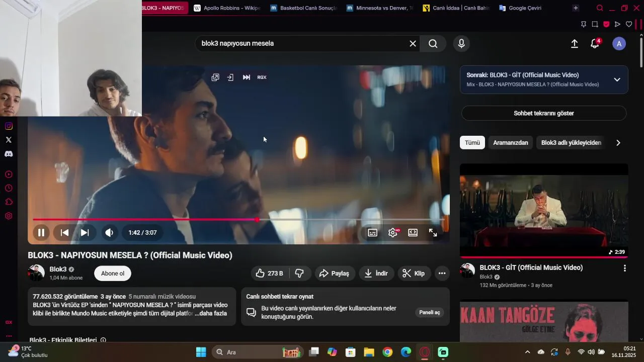Image resolution: width=644 pixels, height=362 pixels.
Task: Switch to 'Canlı İddaa' browser tab
Action: pyautogui.click(x=456, y=8)
